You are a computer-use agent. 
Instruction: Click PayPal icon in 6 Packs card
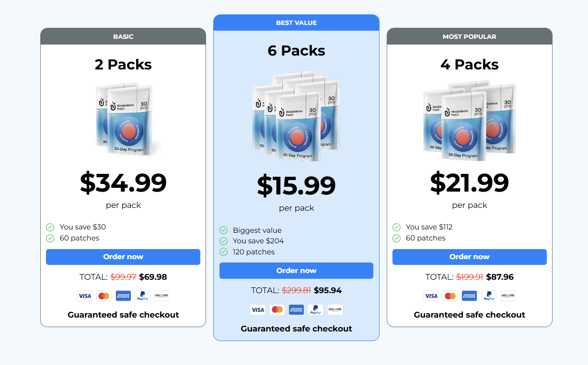click(x=315, y=310)
